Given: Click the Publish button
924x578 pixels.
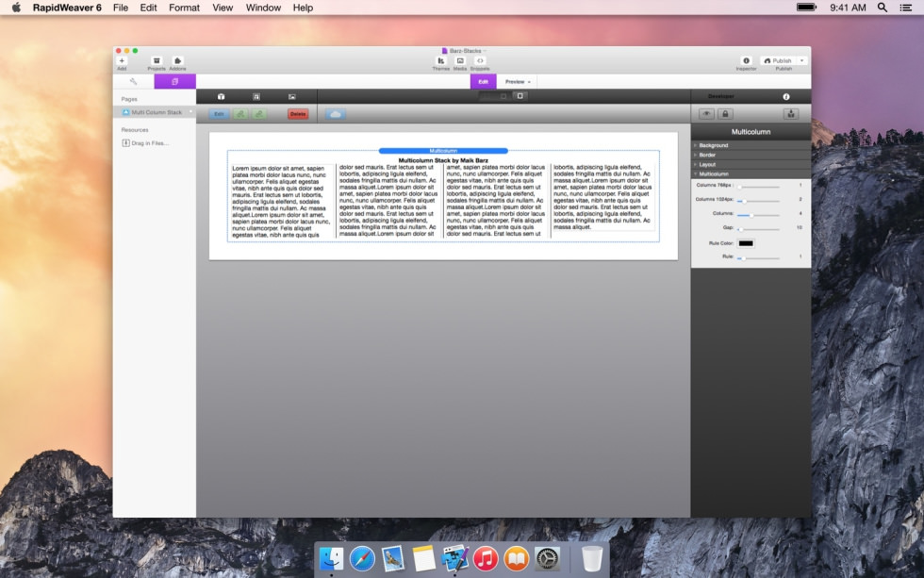Looking at the screenshot, I should (778, 60).
